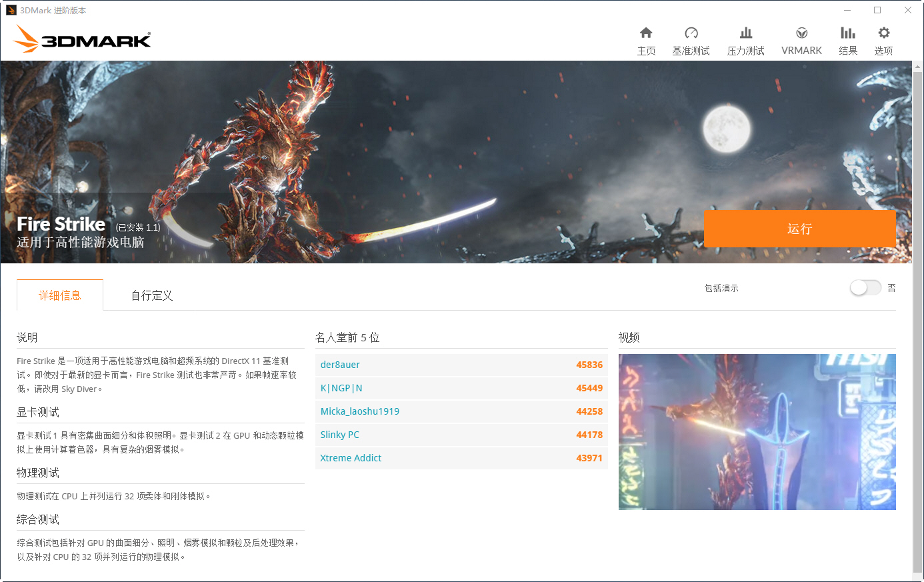Start the Fire Strike test with 运行 button
Viewport: 924px width, 582px height.
799,229
